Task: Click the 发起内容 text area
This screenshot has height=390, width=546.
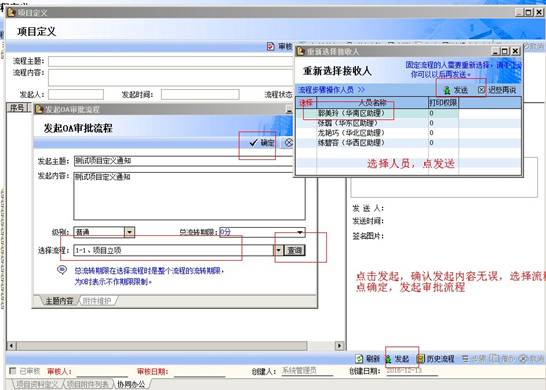Action: [189, 196]
